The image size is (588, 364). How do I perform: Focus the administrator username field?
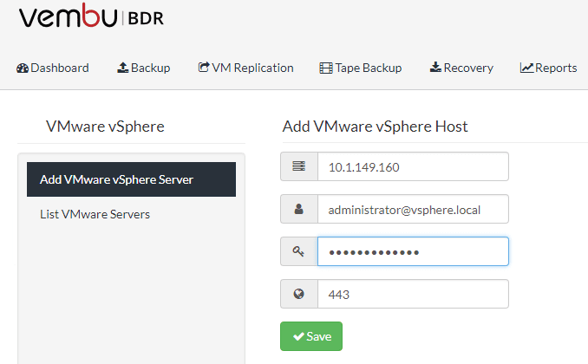(413, 209)
